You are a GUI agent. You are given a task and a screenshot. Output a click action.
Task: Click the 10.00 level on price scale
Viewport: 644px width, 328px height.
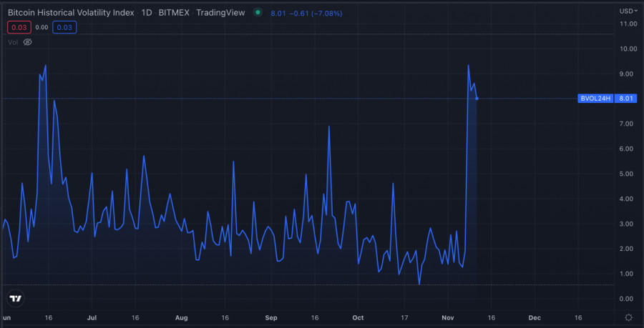click(x=628, y=49)
